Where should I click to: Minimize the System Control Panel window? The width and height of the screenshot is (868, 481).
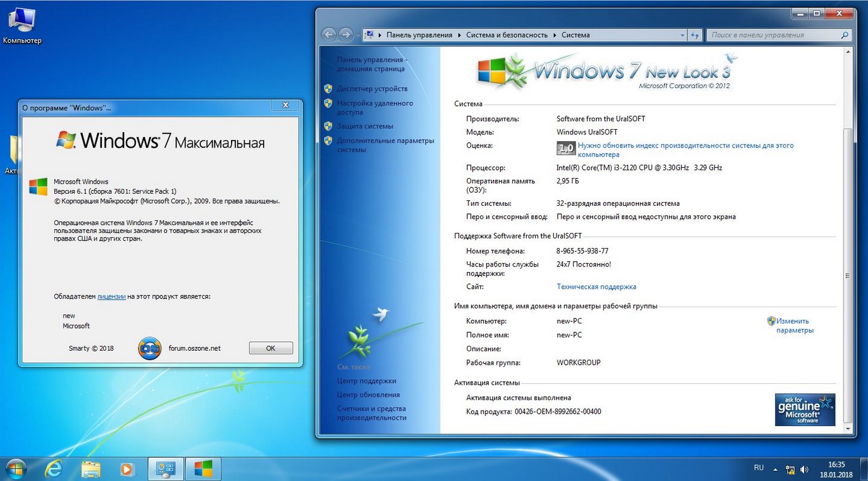pos(800,14)
